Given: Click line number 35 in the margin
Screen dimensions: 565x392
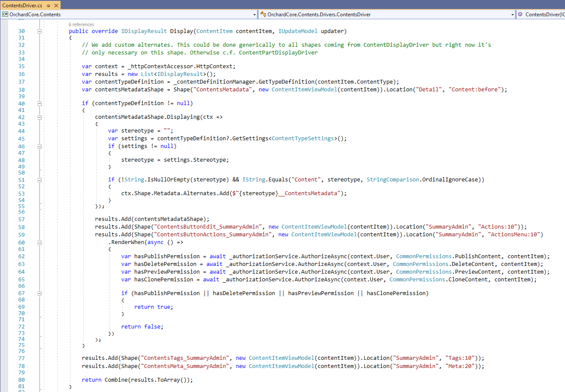Looking at the screenshot, I should tap(21, 66).
